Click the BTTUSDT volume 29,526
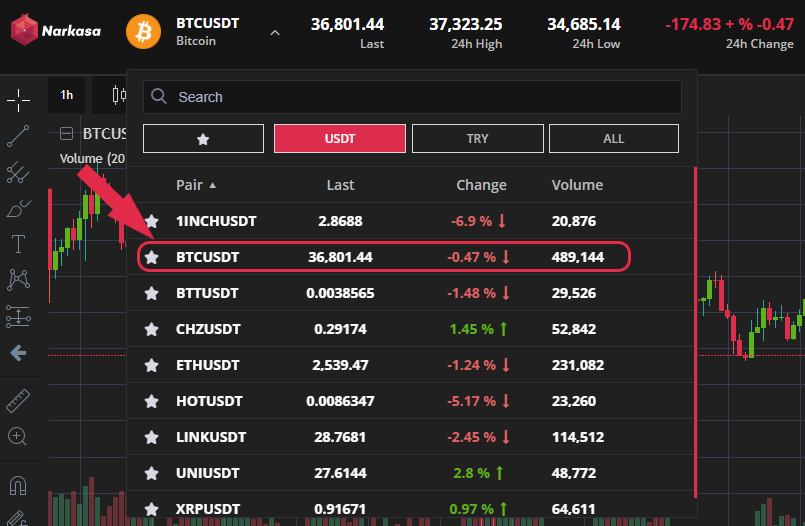This screenshot has height=526, width=805. coord(574,293)
